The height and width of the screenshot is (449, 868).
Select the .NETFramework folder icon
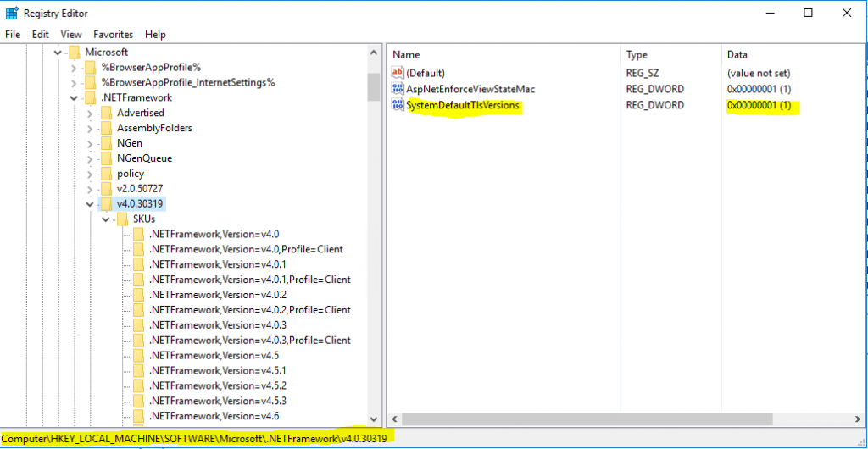coord(91,98)
